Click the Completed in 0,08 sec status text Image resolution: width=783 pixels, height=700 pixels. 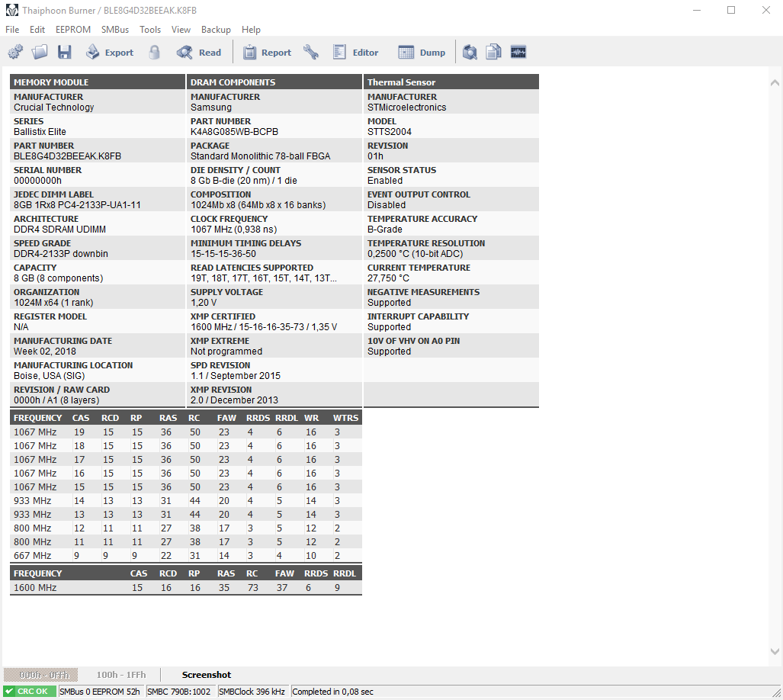point(332,692)
